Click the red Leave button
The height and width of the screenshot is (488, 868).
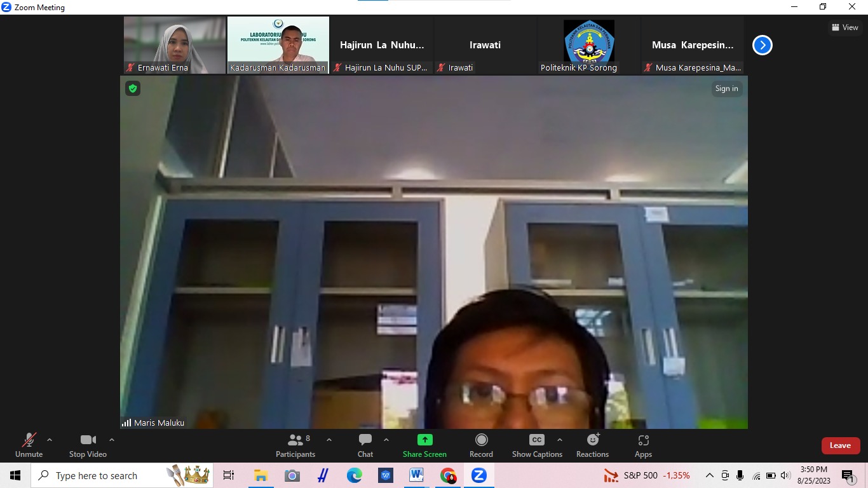pos(840,445)
